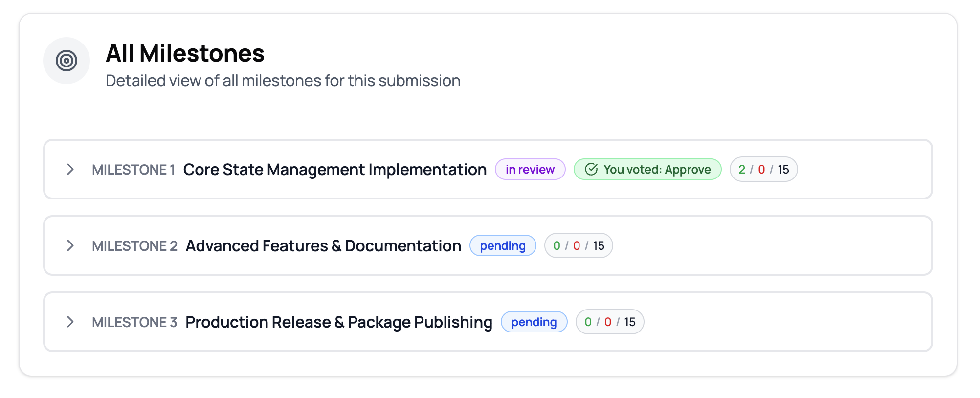Click the checkmark circle icon in voted badge

click(x=591, y=169)
